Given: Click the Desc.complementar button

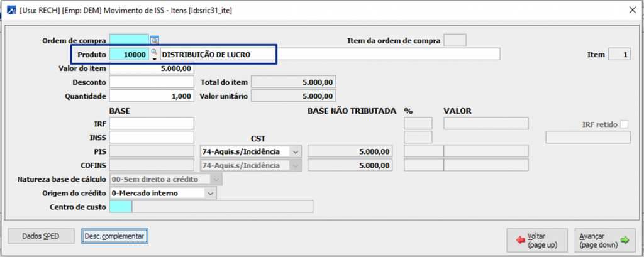Looking at the screenshot, I should coord(114,236).
